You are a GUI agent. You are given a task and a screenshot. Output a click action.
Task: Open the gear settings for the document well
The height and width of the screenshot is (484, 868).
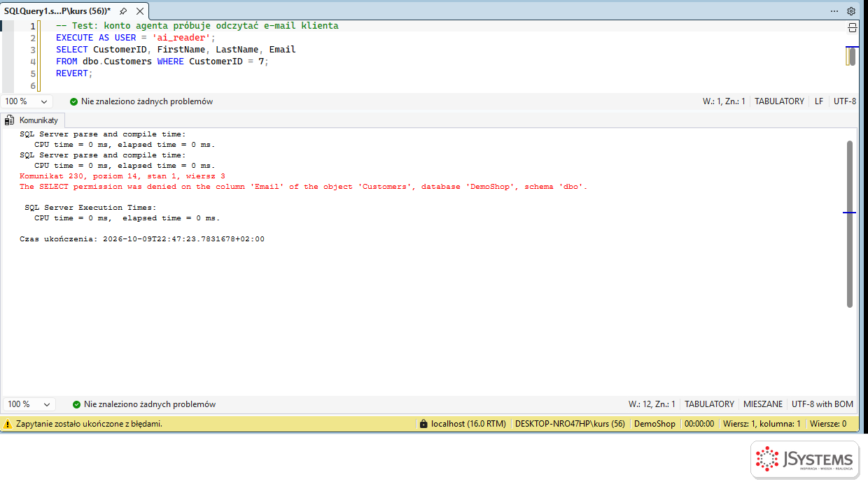851,11
